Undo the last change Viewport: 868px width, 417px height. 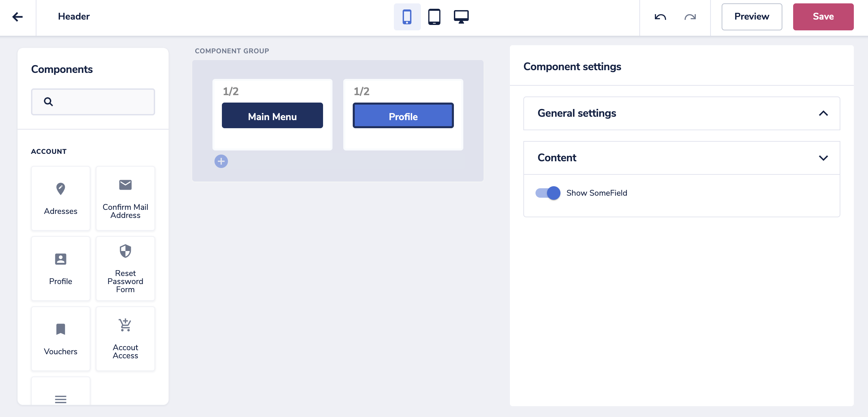[660, 17]
